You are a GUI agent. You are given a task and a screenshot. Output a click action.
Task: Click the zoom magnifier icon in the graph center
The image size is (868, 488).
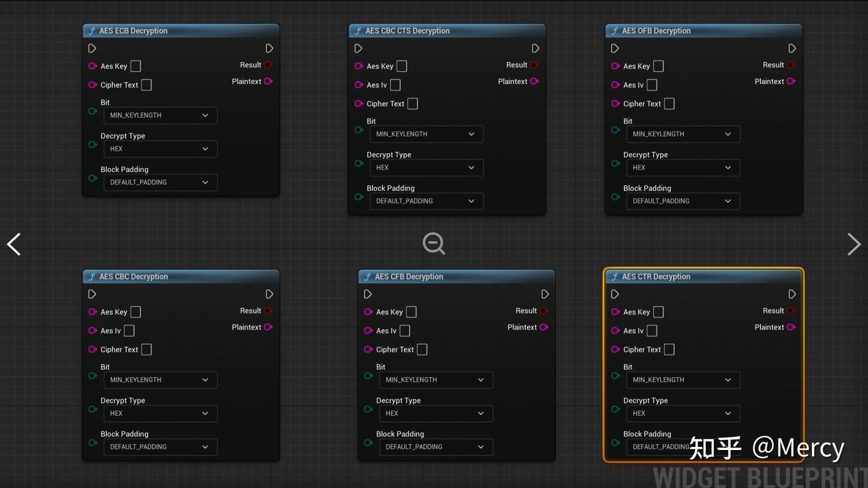click(x=433, y=244)
